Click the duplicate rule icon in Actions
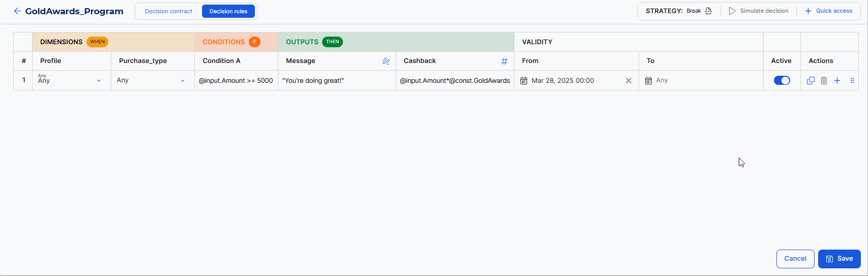 pyautogui.click(x=811, y=80)
